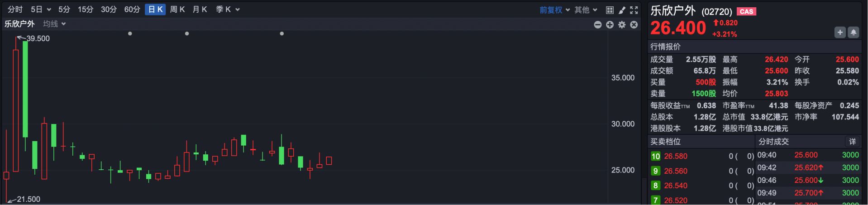Open the chart grid layout icon
Screen dimensions: 868x205
610,10
